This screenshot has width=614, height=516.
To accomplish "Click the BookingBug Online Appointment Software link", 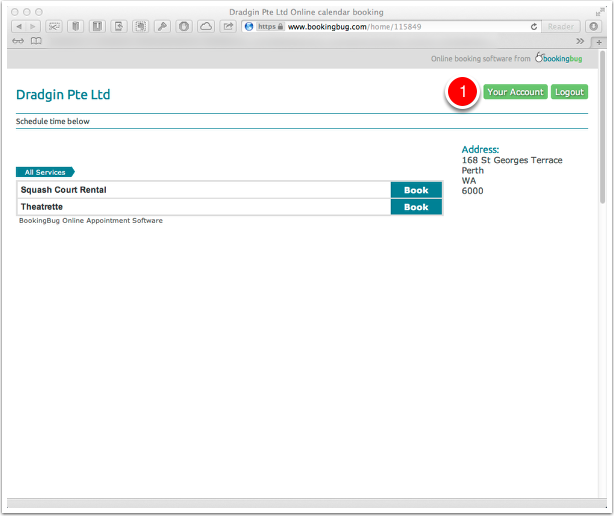I will [x=91, y=221].
